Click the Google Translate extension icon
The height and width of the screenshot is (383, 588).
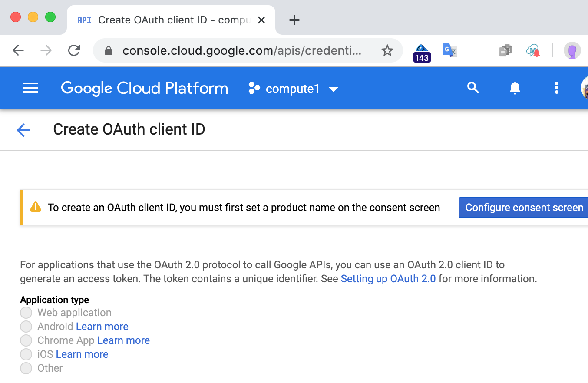pos(449,51)
